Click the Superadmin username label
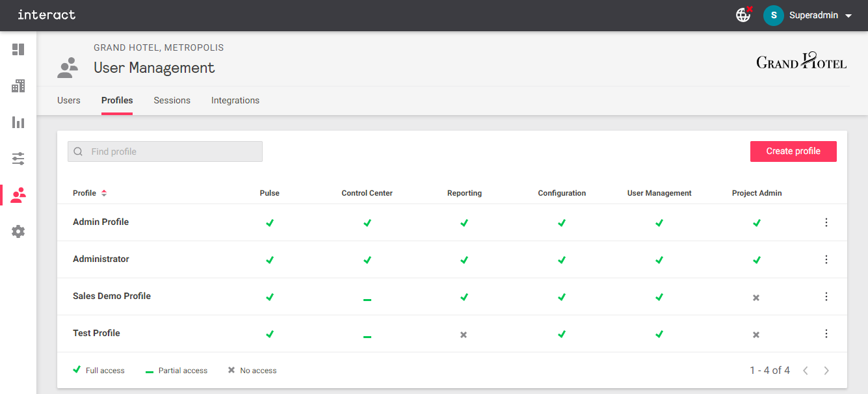The width and height of the screenshot is (868, 394). coord(813,16)
